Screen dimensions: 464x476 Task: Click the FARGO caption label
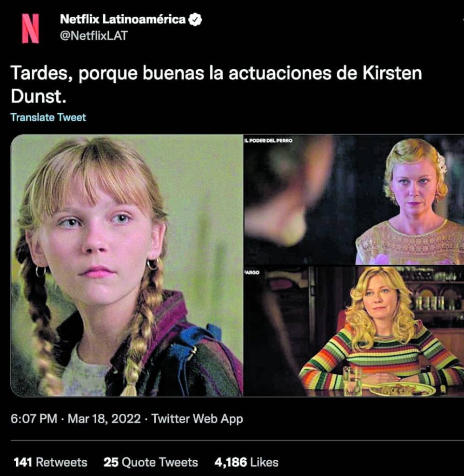[x=252, y=272]
